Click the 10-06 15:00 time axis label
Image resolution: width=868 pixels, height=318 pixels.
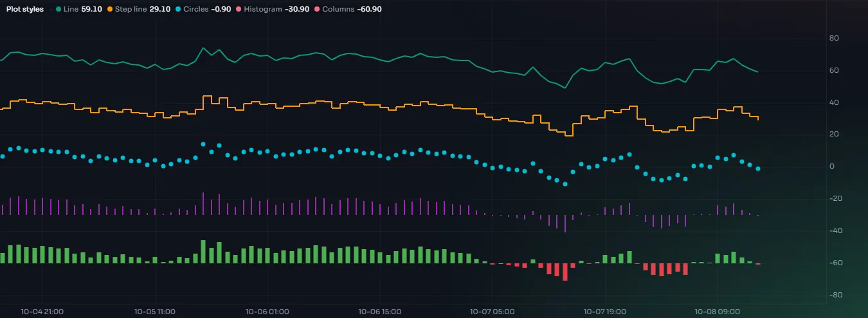(379, 312)
